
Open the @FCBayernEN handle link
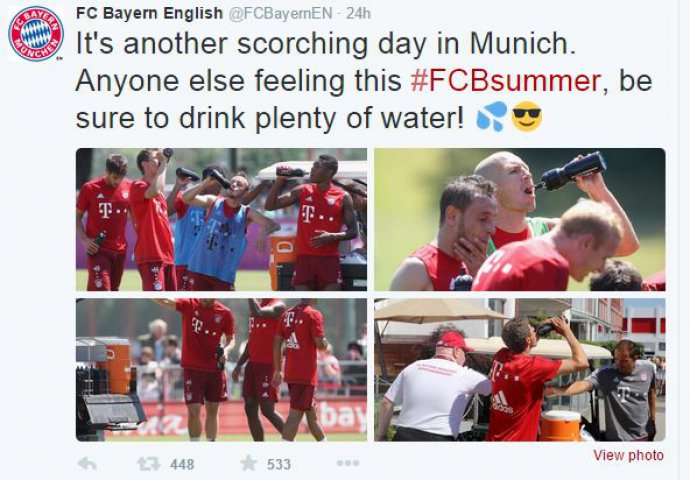[x=280, y=14]
